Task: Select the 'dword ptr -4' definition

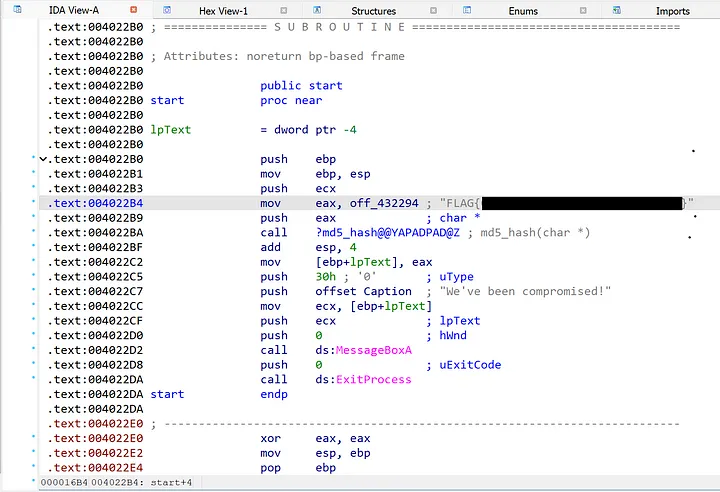Action: [x=315, y=130]
